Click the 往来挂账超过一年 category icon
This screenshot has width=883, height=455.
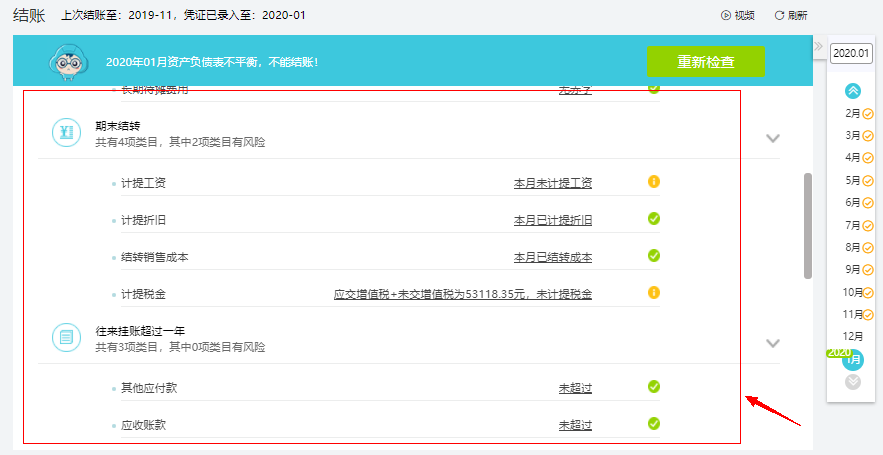pyautogui.click(x=66, y=338)
